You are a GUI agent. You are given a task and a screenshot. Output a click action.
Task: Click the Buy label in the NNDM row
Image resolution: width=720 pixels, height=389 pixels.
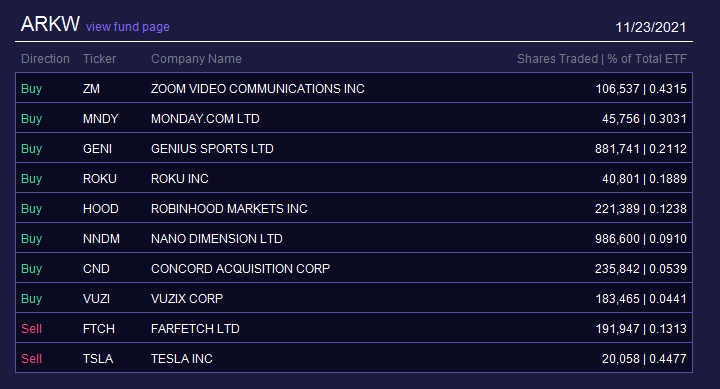[32, 239]
